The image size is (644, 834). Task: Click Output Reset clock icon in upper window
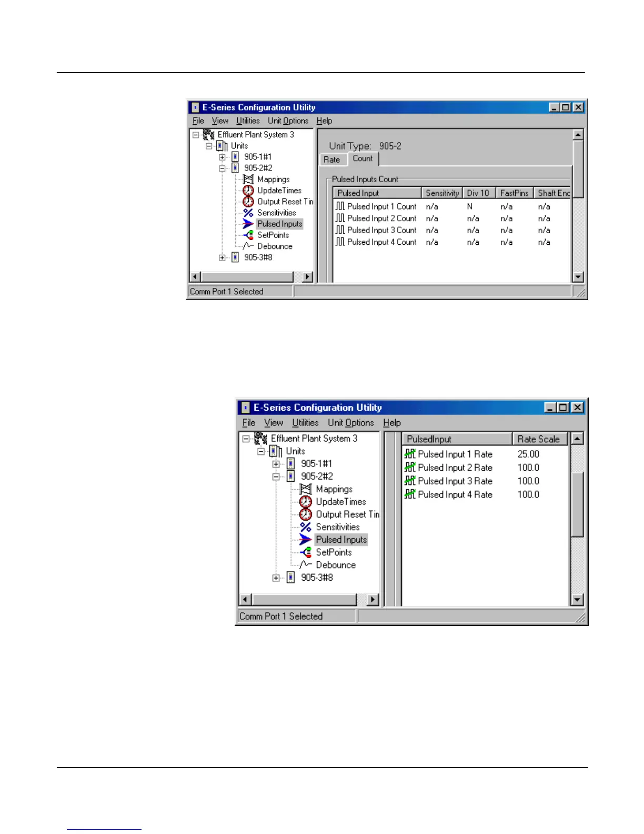tap(248, 202)
